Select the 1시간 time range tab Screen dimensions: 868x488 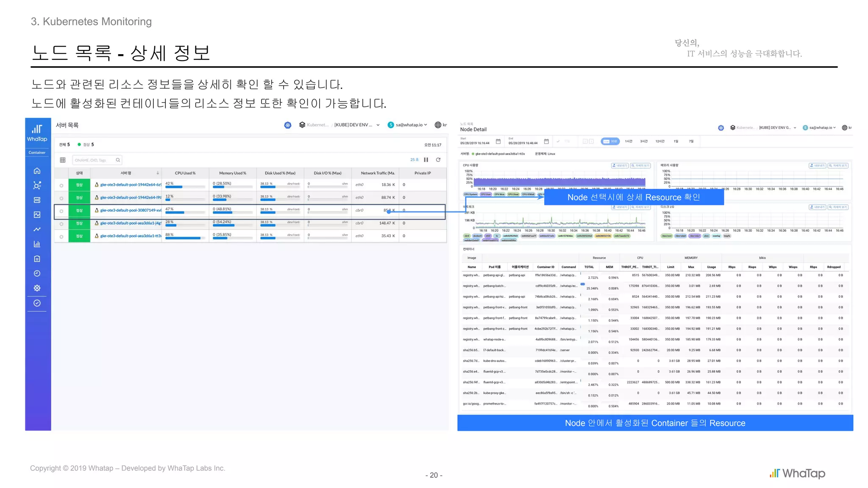click(629, 141)
